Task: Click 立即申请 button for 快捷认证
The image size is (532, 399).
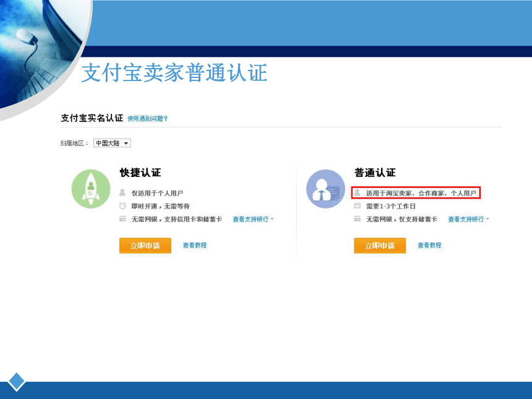Action: pos(145,246)
